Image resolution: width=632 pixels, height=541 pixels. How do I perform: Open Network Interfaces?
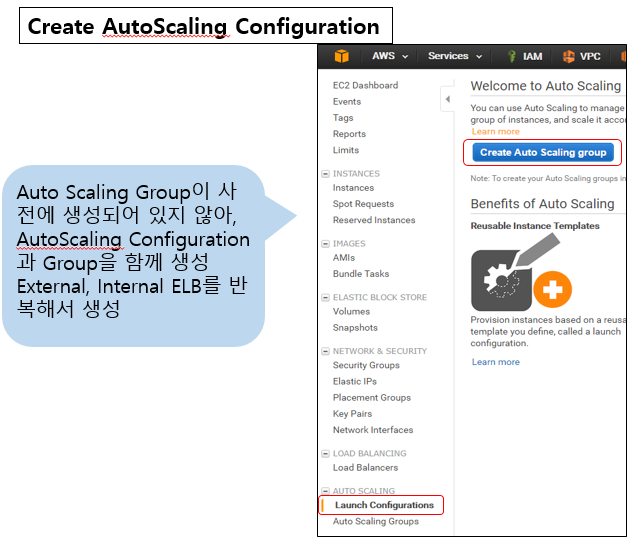[x=373, y=430]
